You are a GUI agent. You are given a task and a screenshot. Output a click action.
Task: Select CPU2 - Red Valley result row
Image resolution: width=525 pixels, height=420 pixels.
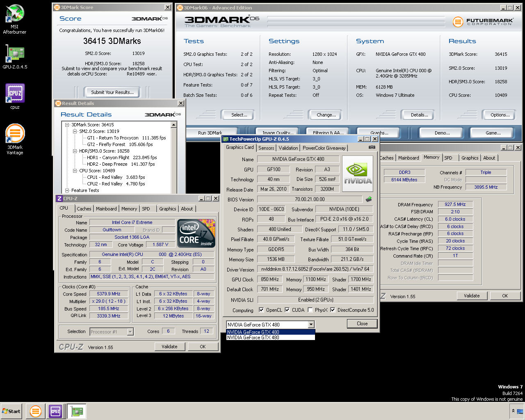[116, 184]
